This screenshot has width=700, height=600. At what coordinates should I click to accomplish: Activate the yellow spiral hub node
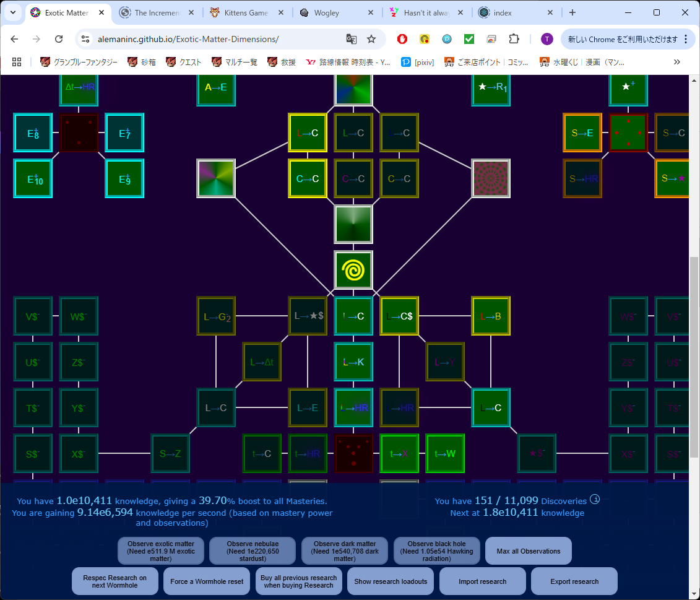pos(353,270)
